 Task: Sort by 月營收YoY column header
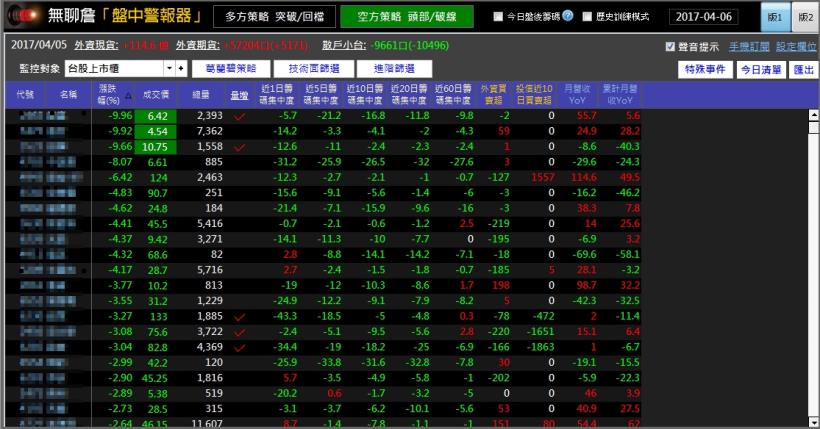tap(577, 95)
